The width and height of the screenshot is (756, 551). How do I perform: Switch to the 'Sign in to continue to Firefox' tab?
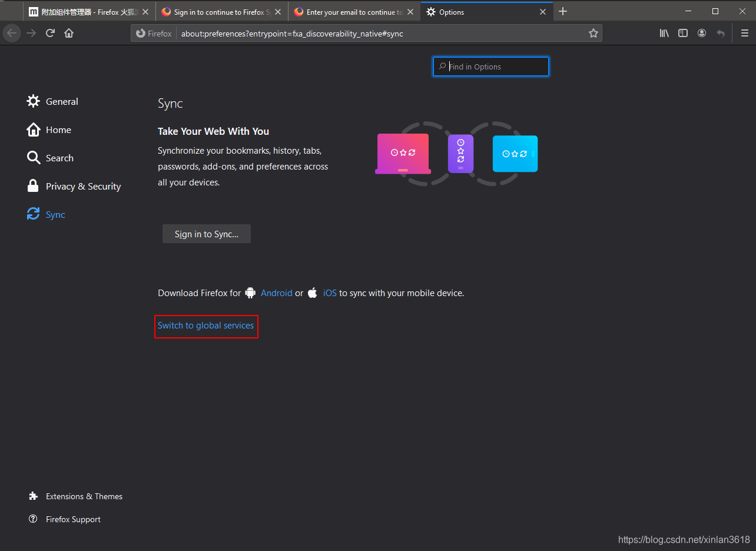coord(222,12)
